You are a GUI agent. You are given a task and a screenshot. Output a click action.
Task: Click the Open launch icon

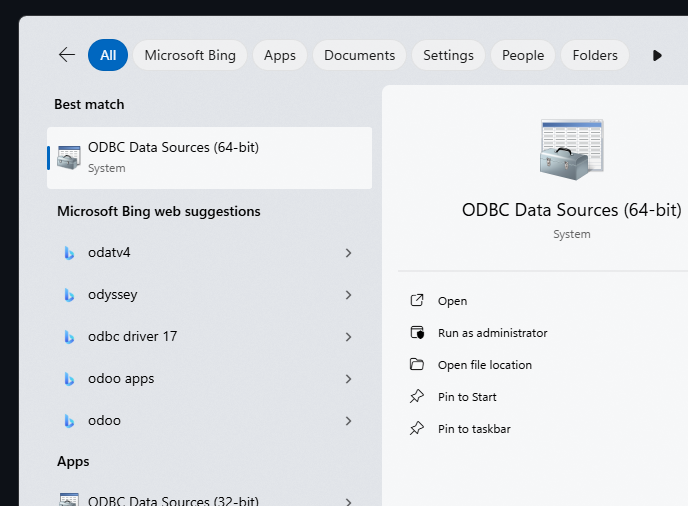417,300
